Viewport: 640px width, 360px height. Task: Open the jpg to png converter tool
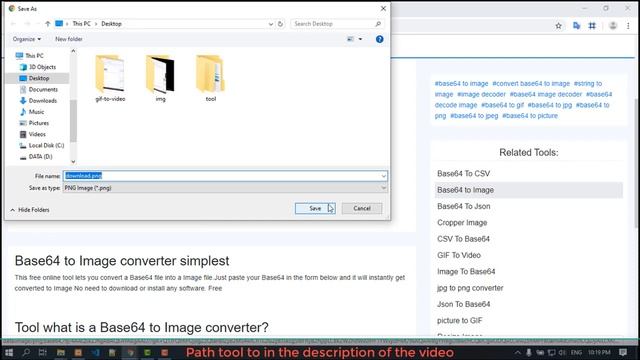click(470, 288)
